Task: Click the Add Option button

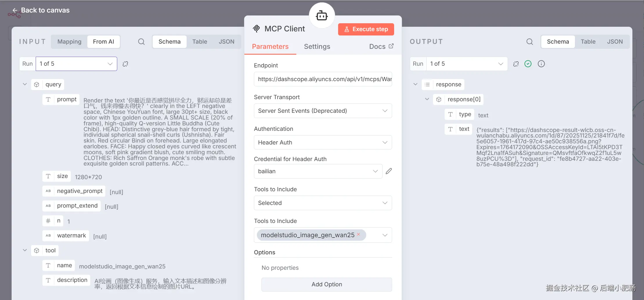Action: (326, 284)
